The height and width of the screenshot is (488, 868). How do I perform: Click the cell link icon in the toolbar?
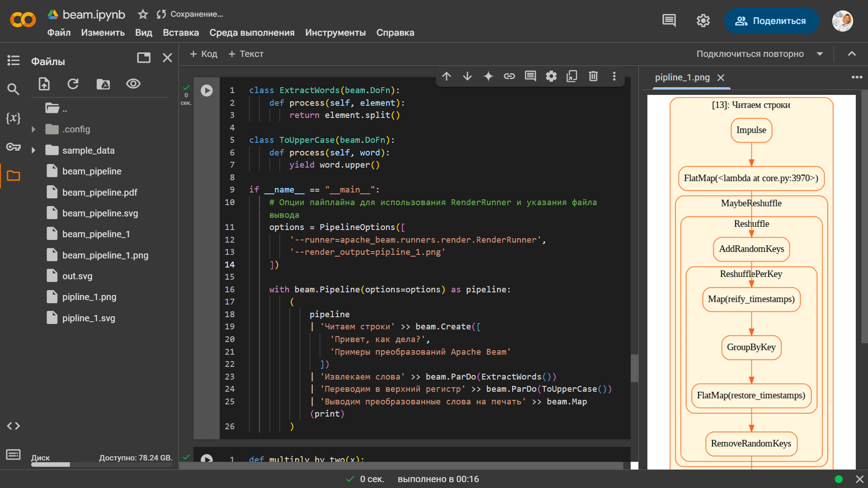click(x=509, y=76)
